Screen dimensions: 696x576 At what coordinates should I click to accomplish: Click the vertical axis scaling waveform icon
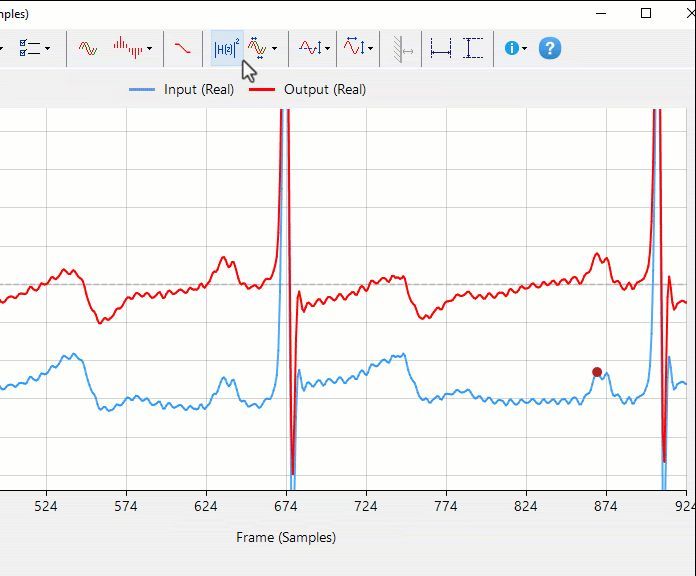[x=310, y=47]
